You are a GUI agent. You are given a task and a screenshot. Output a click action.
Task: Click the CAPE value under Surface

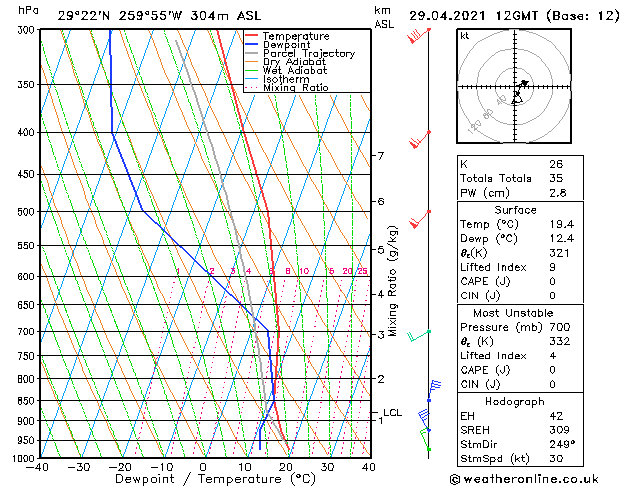[x=552, y=281]
